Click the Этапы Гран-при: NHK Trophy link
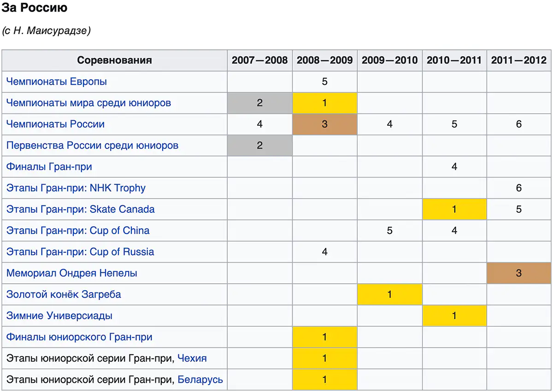This screenshot has width=553, height=392. (76, 188)
